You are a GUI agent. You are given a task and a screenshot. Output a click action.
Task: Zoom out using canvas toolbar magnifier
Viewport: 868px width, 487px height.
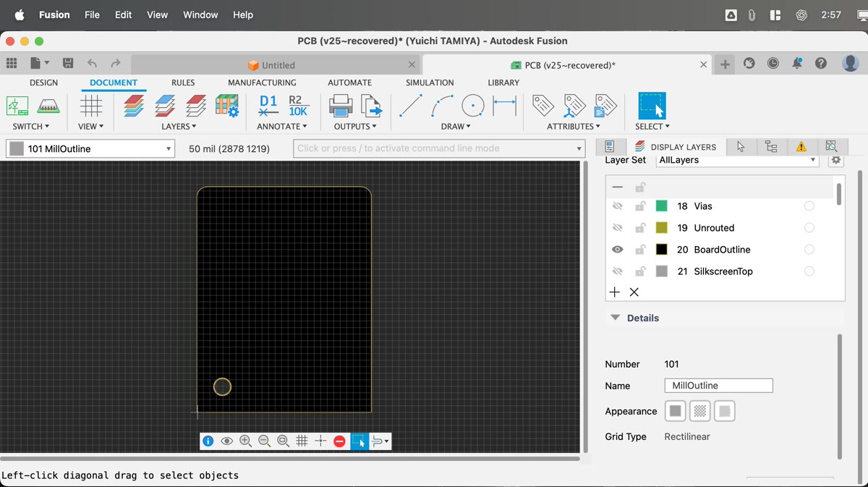(x=264, y=441)
